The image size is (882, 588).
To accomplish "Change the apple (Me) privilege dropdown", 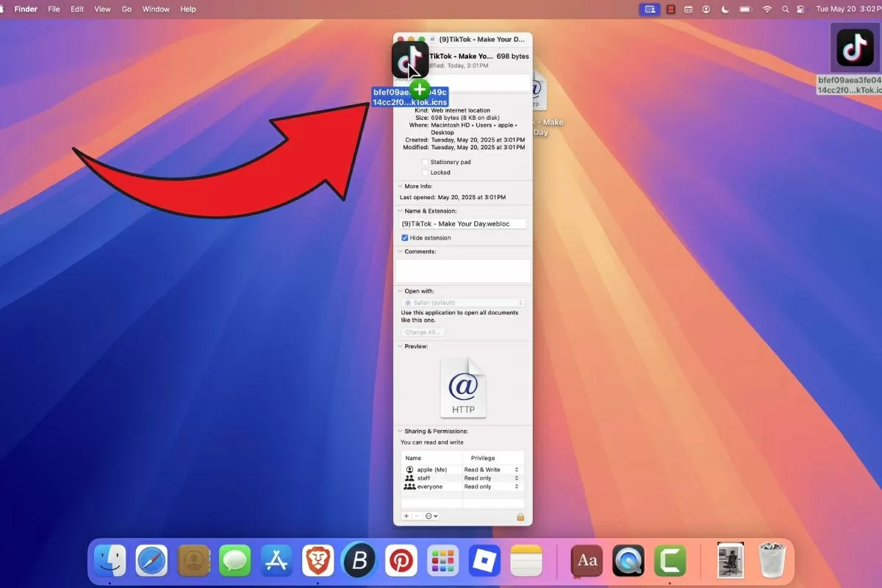I will [x=491, y=470].
